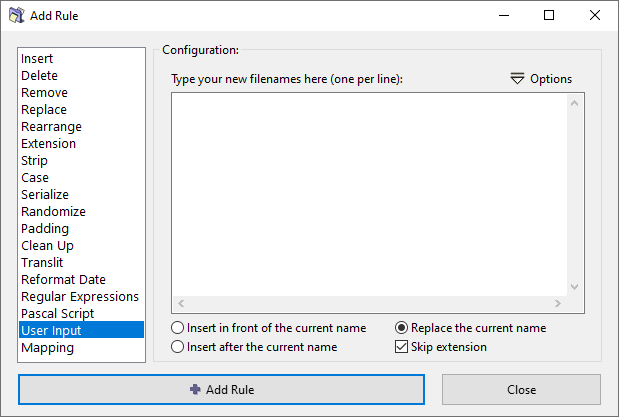The image size is (619, 417).
Task: Select Insert in front of current name
Action: [268, 328]
